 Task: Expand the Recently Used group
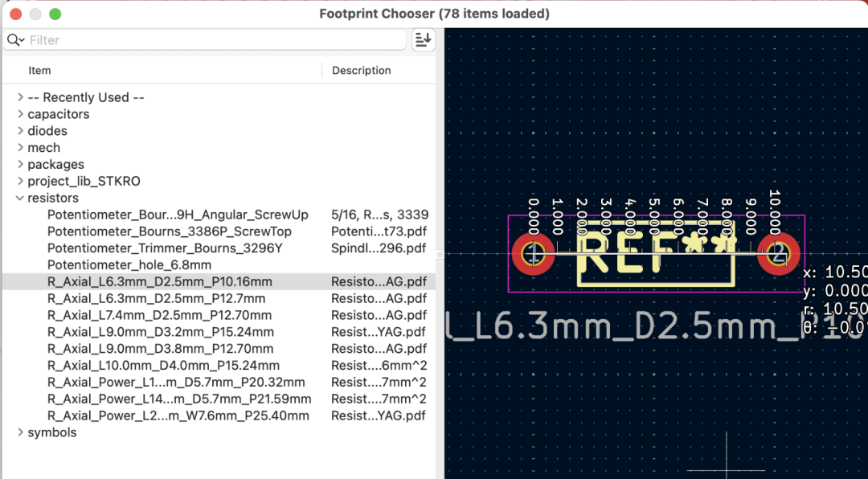pos(20,97)
